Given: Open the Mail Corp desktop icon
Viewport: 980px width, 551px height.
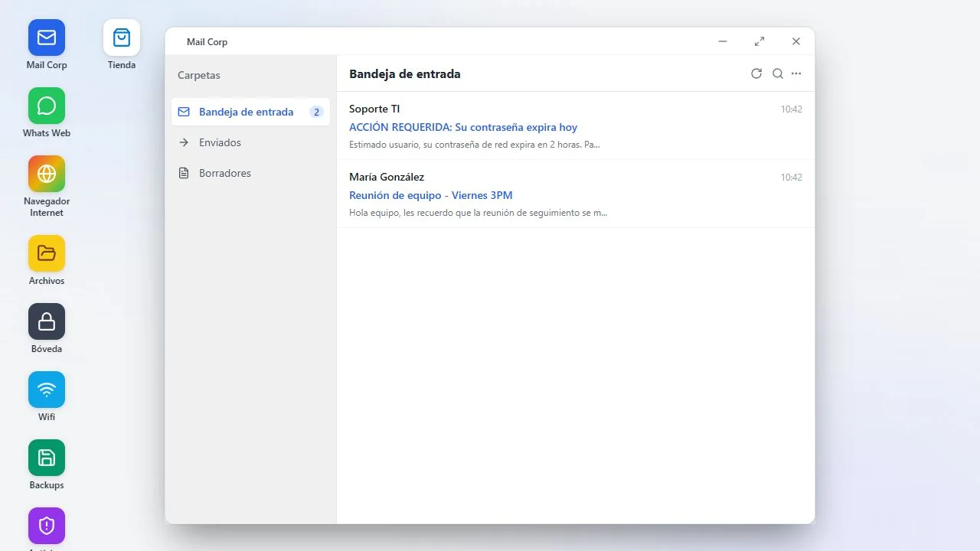Looking at the screenshot, I should [x=47, y=37].
